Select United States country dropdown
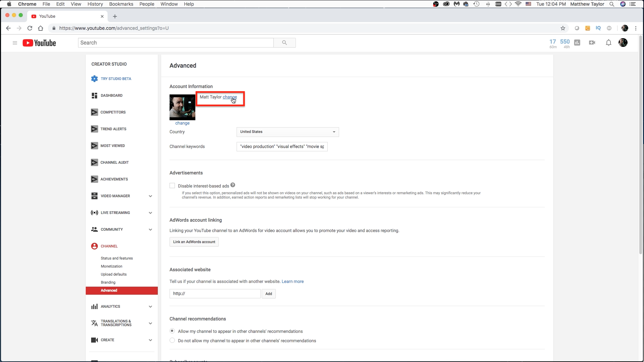644x362 pixels. click(287, 132)
